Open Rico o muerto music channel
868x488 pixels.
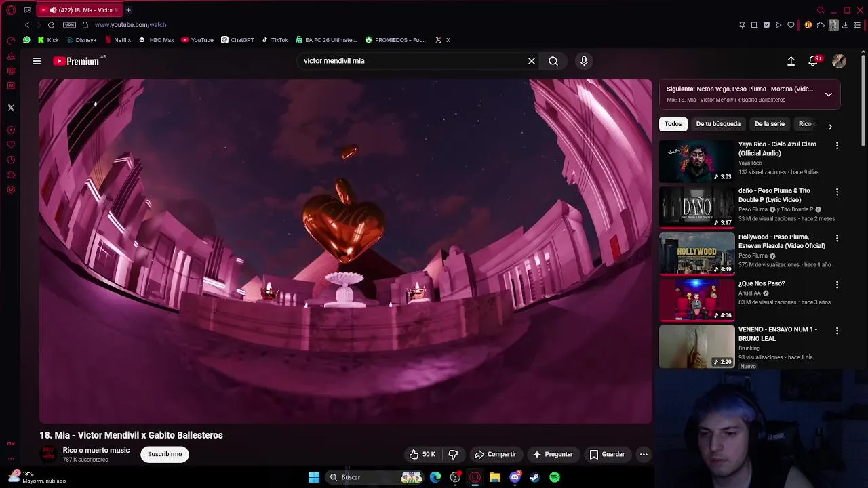click(x=96, y=450)
